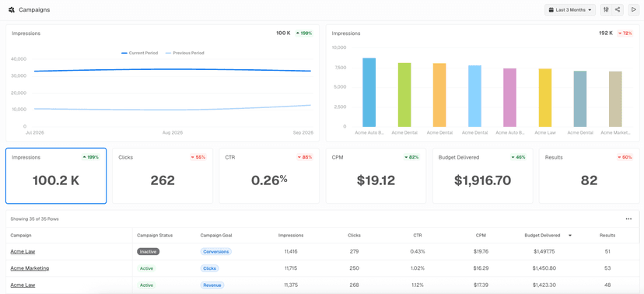Click the beige Acme Marketing bar
The height and width of the screenshot is (294, 644).
click(x=615, y=99)
